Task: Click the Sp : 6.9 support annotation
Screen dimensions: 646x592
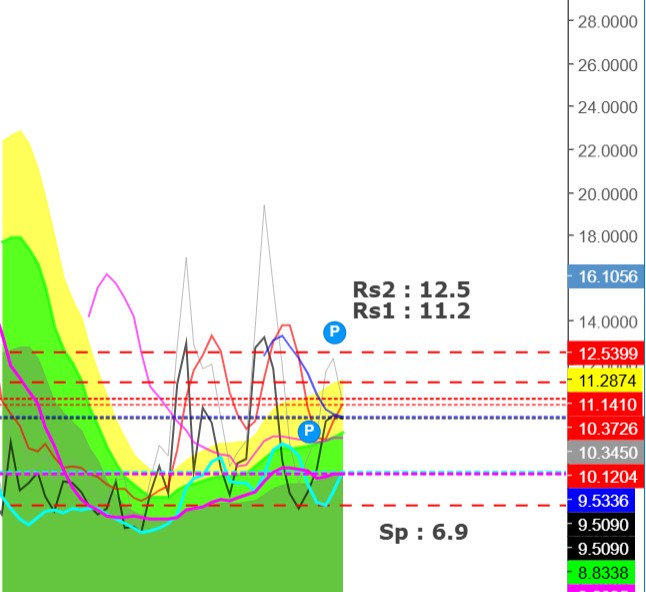Action: click(x=423, y=532)
